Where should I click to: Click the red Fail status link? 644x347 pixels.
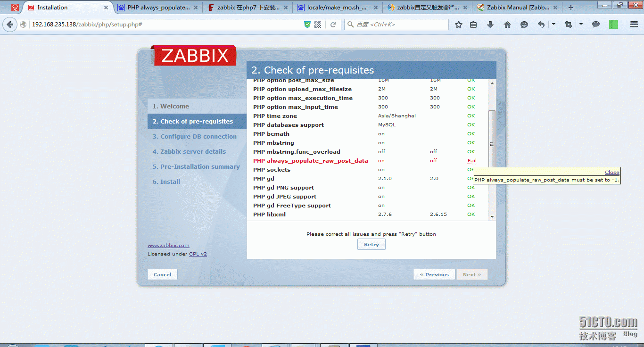coord(472,161)
